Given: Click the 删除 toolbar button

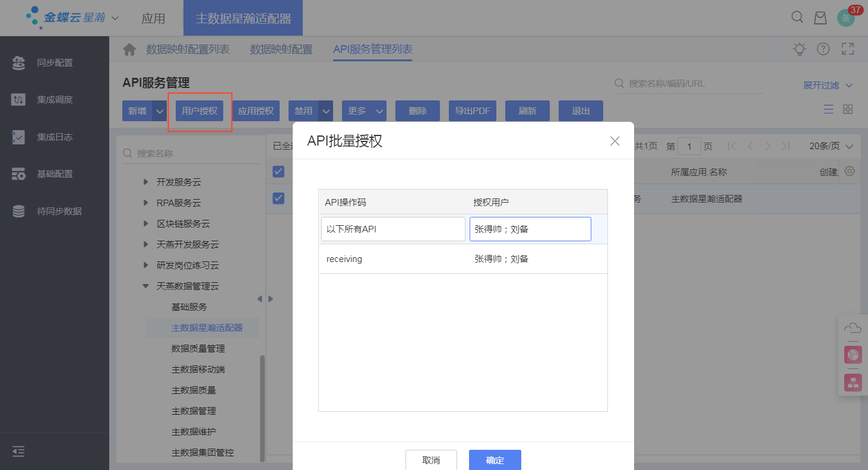Looking at the screenshot, I should [418, 111].
